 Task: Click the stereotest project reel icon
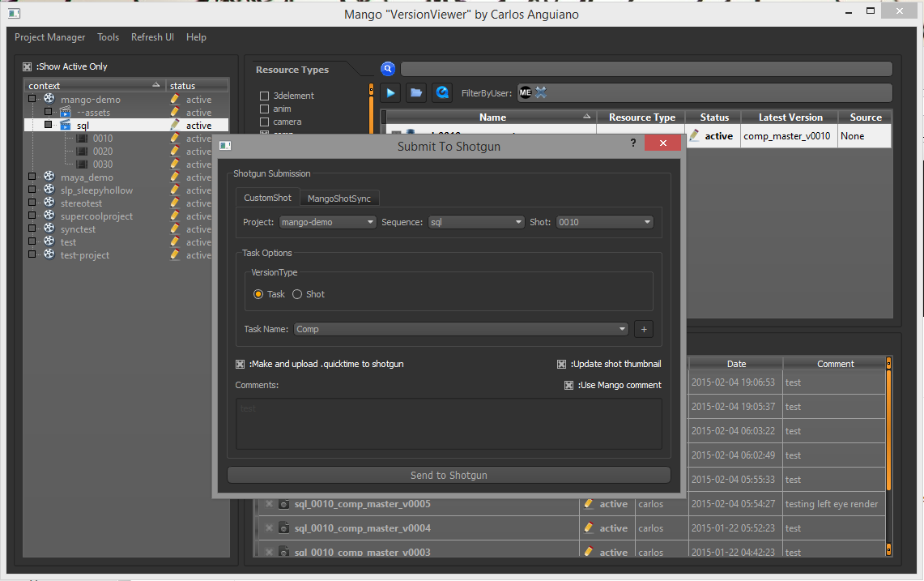click(x=49, y=203)
